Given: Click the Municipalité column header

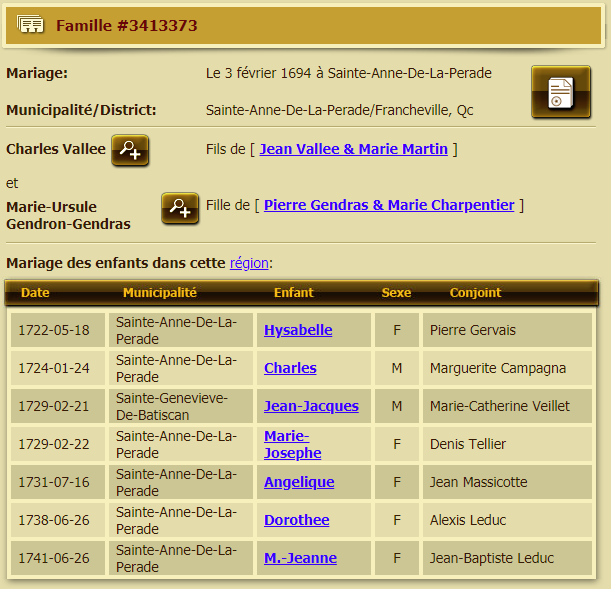Looking at the screenshot, I should point(160,293).
